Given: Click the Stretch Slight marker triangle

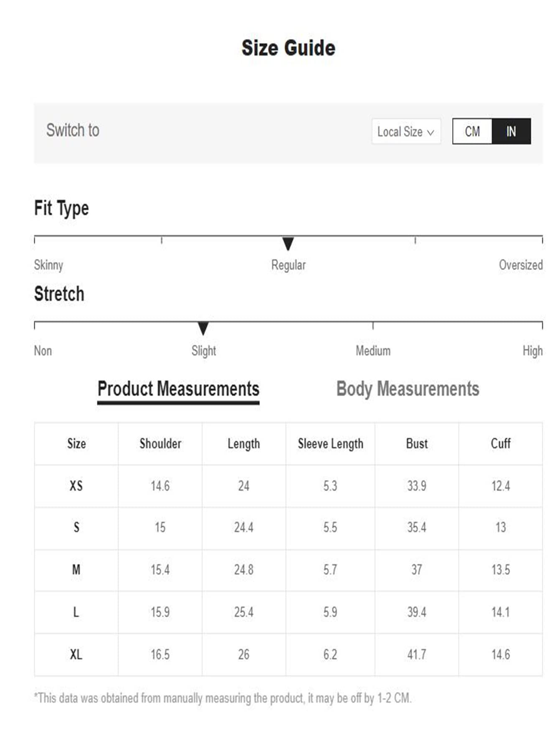Looking at the screenshot, I should (203, 328).
